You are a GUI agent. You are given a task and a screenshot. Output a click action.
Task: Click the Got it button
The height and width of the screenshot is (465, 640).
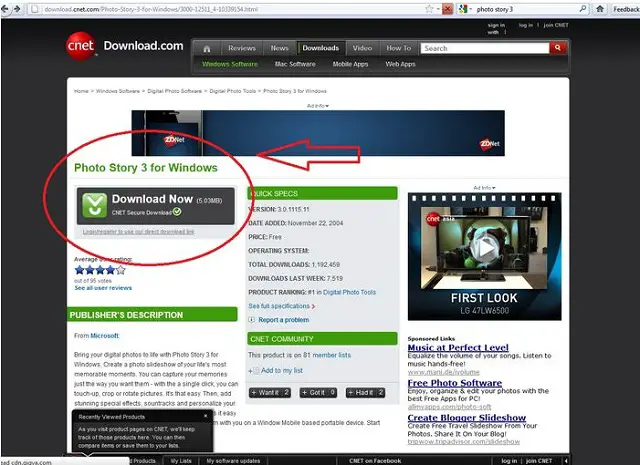click(318, 393)
